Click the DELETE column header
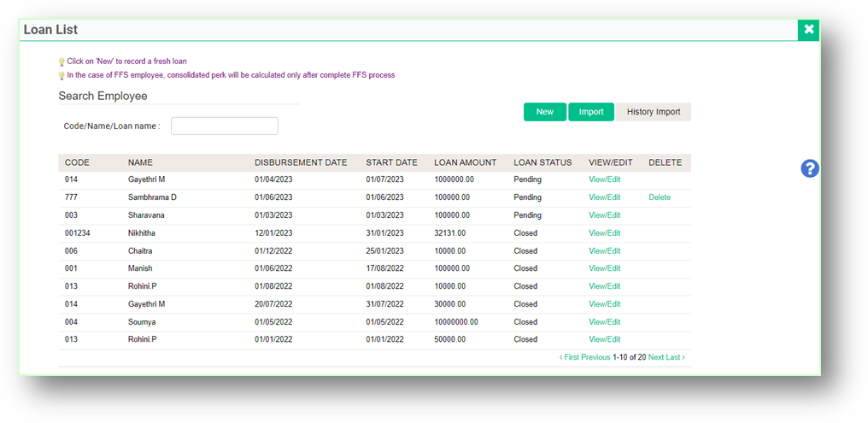868x423 pixels. 665,162
